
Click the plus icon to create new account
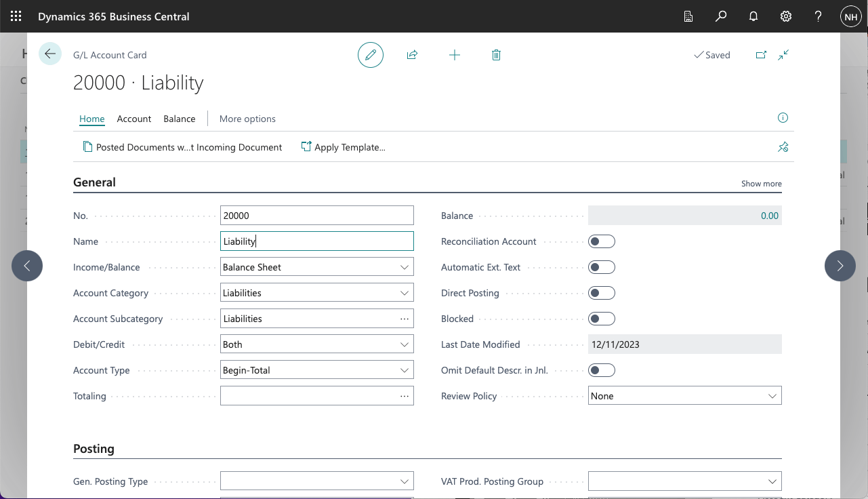455,55
